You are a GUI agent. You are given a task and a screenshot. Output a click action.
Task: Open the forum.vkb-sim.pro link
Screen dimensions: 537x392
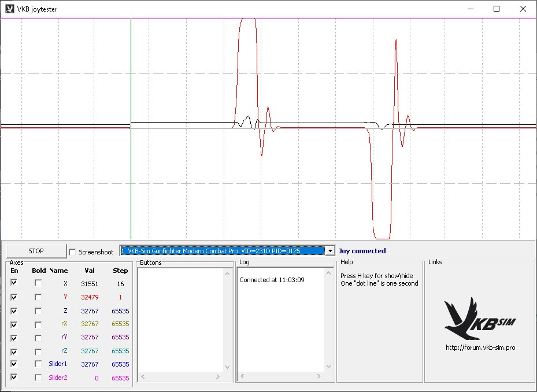pos(480,347)
